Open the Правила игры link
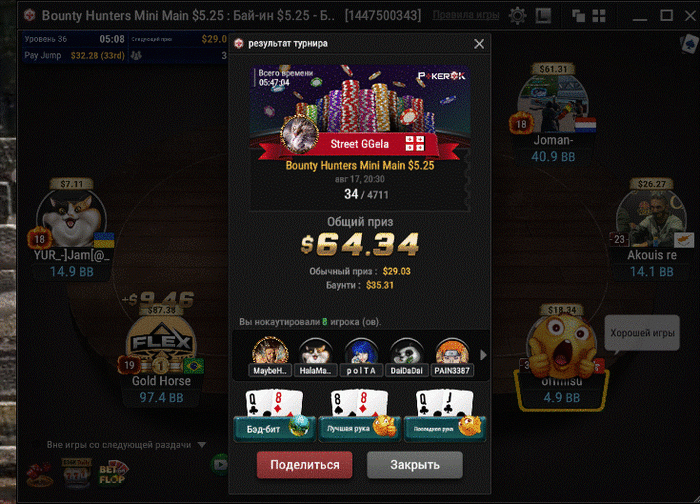The height and width of the screenshot is (504, 700). pos(466,15)
